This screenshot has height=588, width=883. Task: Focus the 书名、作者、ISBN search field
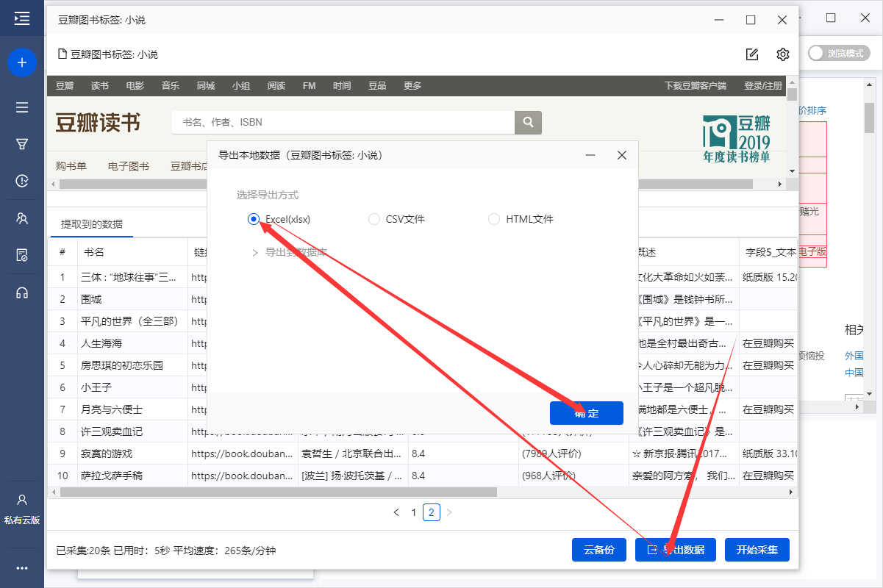343,122
